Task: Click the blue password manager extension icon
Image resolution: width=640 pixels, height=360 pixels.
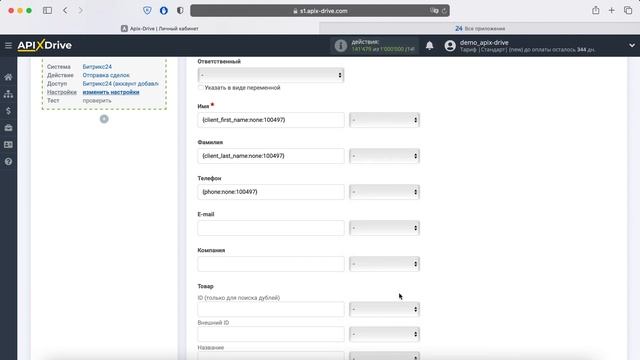Action: (x=164, y=11)
